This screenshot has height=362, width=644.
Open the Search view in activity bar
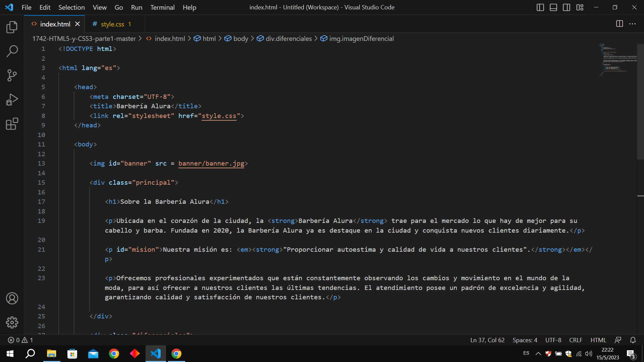pos(12,51)
